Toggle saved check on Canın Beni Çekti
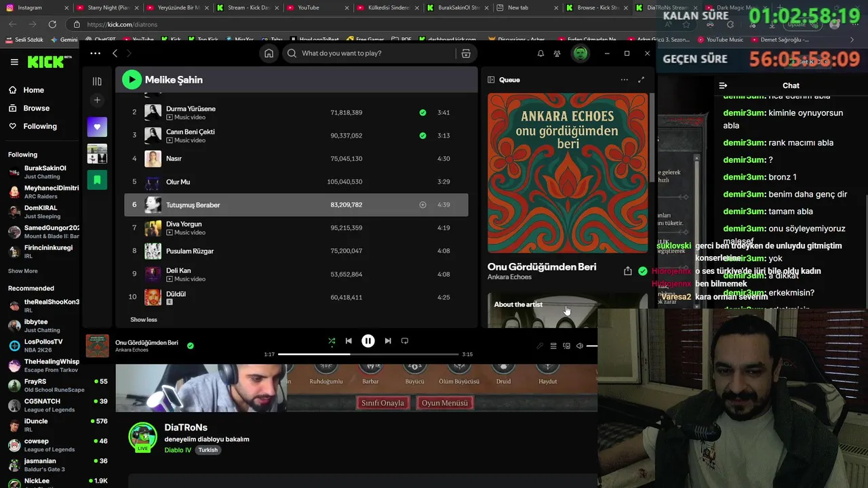Screen dimensions: 868x488 422,136
